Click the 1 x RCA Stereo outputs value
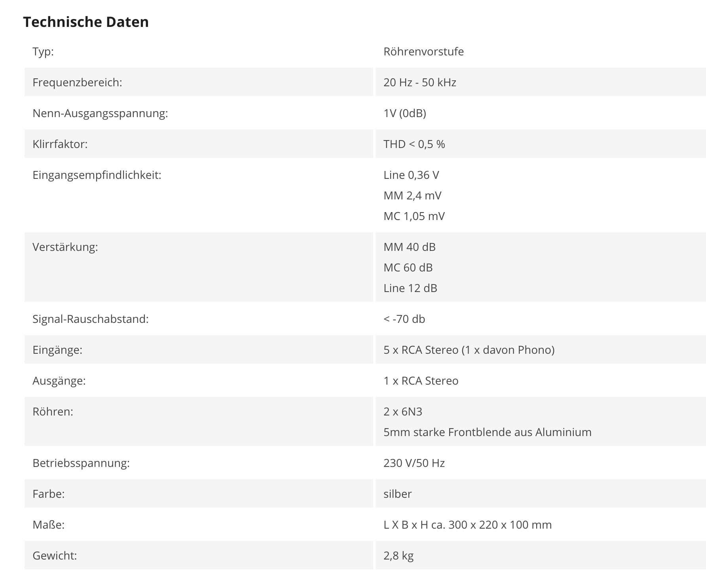This screenshot has width=706, height=588. (421, 381)
